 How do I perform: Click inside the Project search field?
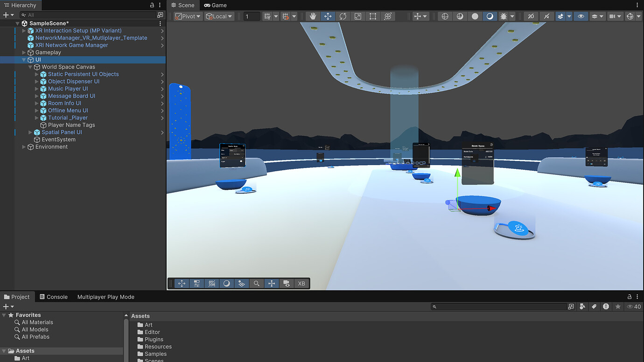(499, 306)
